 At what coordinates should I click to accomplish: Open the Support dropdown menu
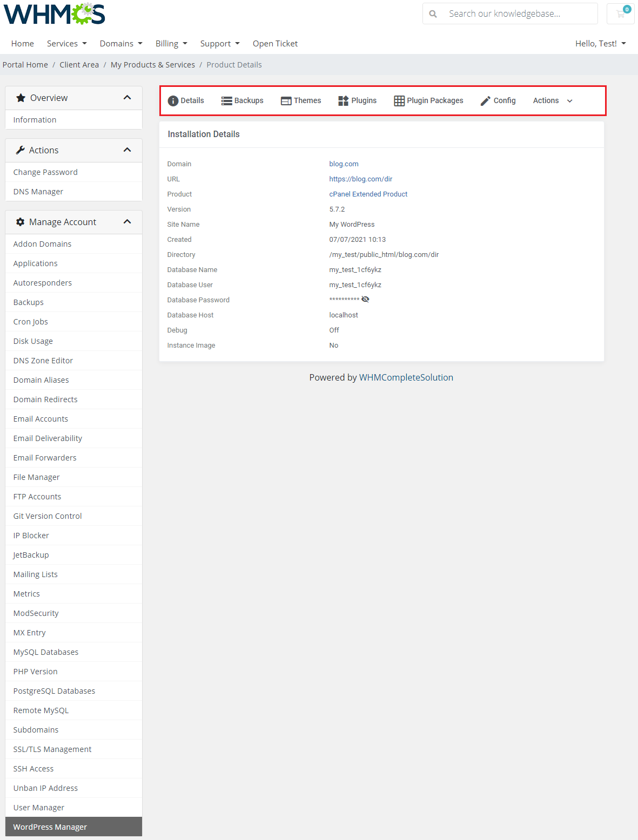[x=220, y=44]
